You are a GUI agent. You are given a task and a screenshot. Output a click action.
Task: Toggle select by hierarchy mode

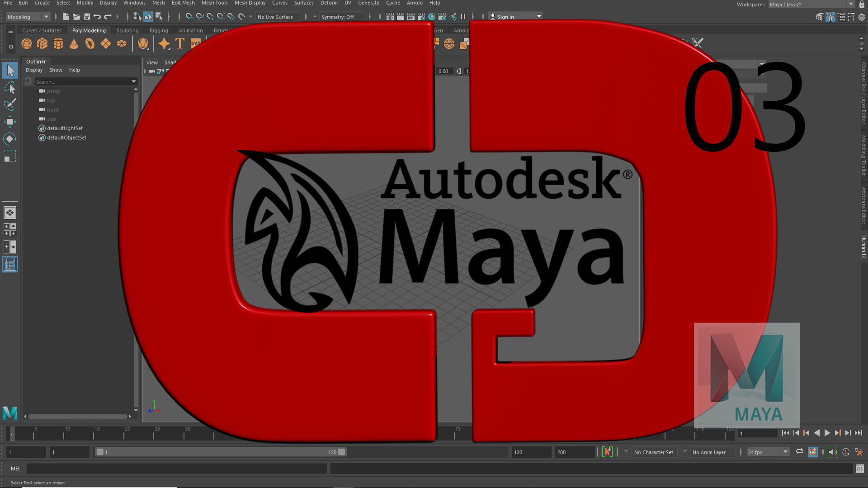[138, 17]
